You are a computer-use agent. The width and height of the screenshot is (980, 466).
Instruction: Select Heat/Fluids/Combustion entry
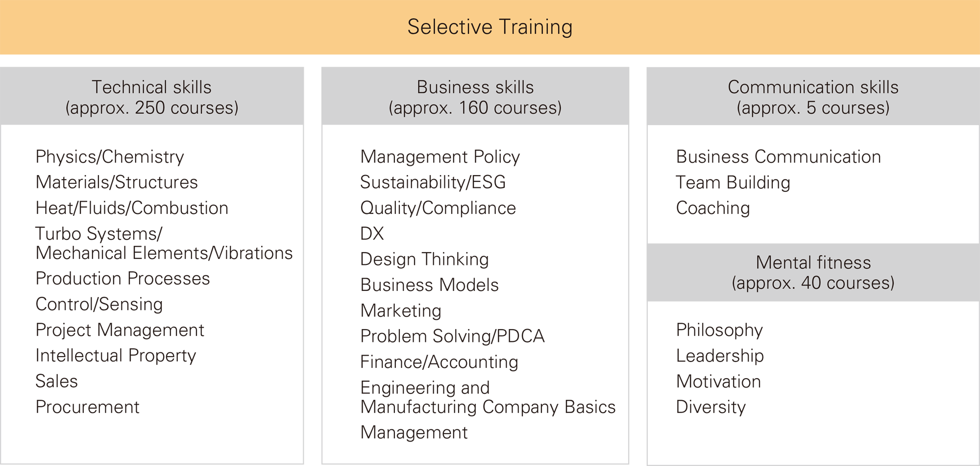(x=132, y=208)
